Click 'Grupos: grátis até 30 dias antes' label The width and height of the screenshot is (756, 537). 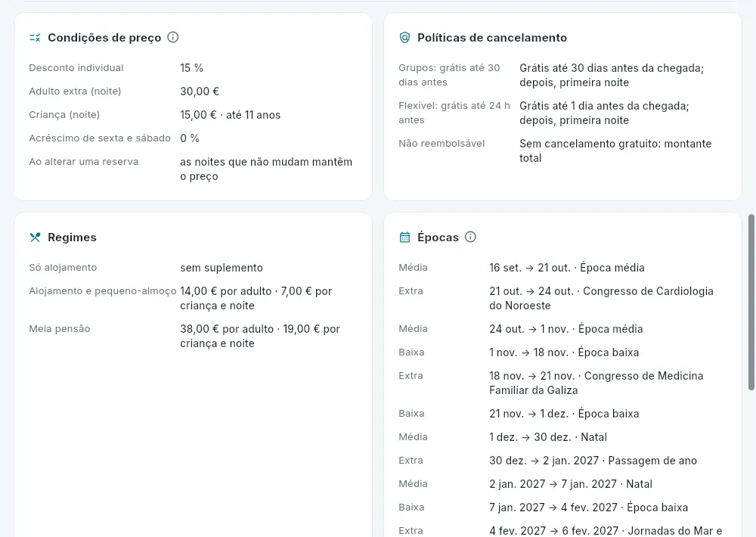(x=449, y=76)
